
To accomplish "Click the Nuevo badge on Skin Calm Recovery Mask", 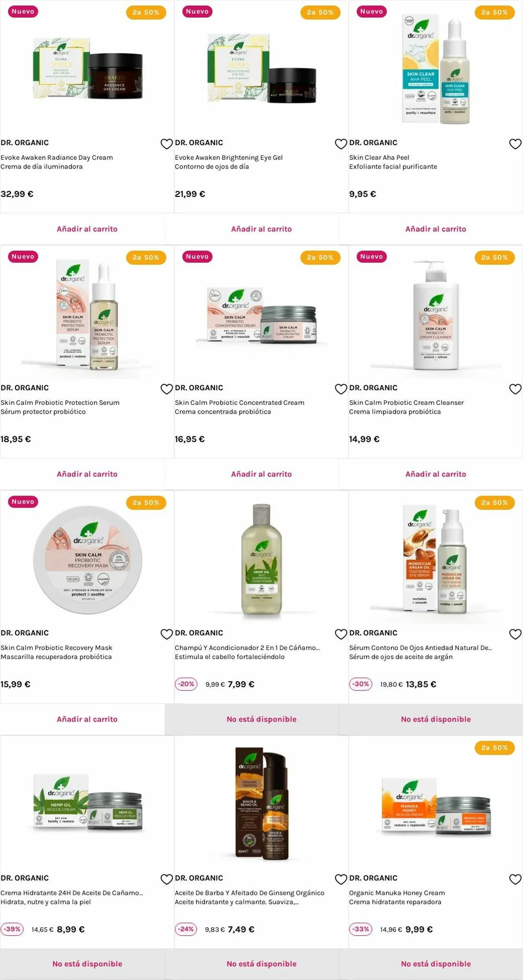I will (23, 502).
